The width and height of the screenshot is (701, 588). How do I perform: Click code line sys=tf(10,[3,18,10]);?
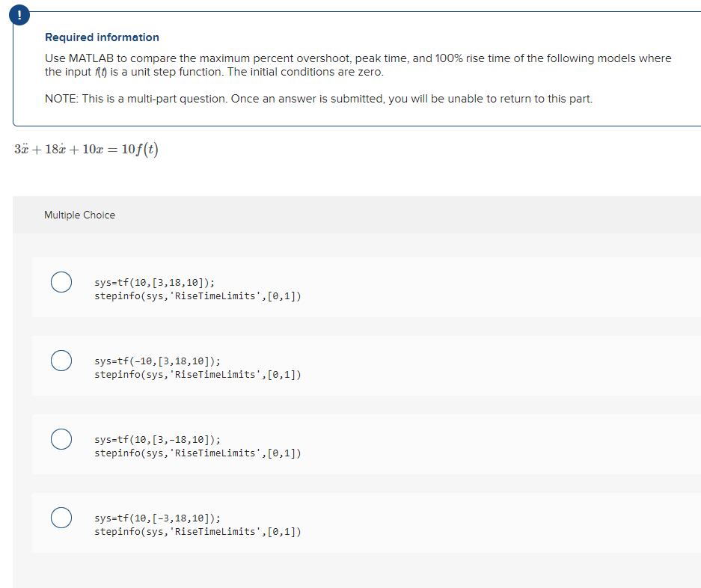click(x=154, y=283)
